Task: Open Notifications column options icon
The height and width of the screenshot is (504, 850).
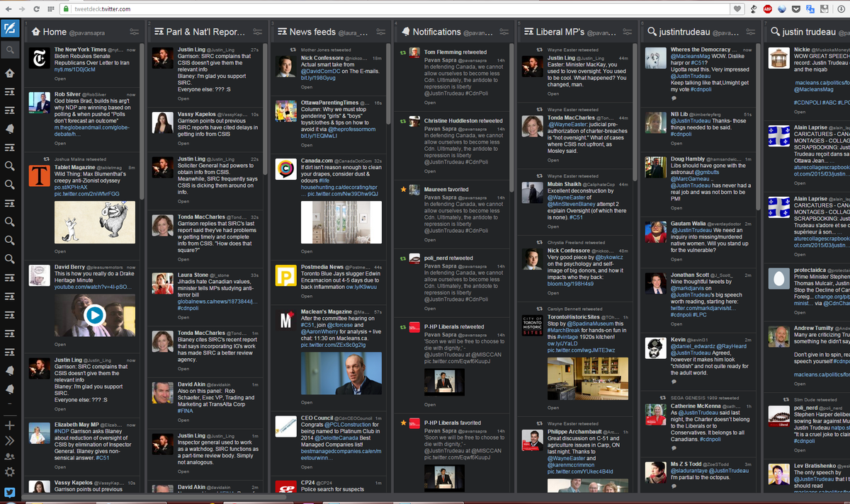Action: coord(504,32)
